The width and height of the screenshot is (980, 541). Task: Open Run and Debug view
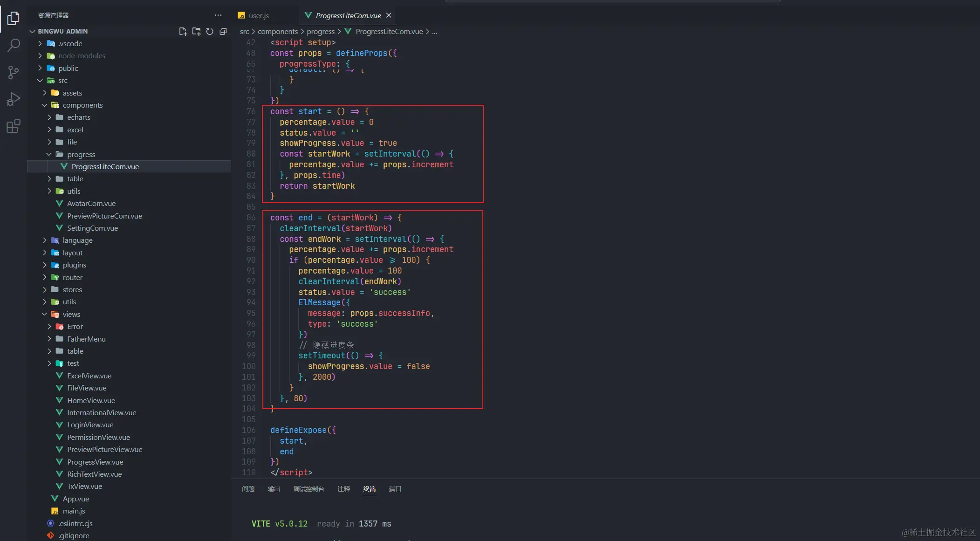coord(14,99)
